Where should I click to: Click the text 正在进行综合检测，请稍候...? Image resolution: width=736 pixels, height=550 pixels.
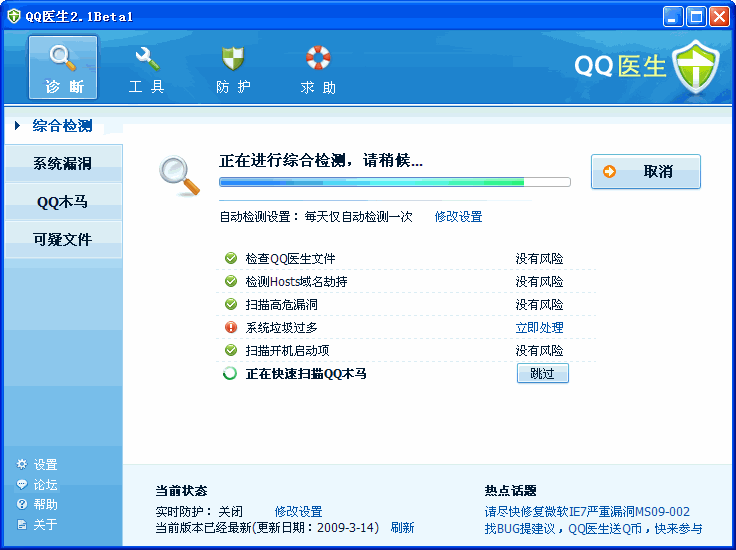[321, 161]
